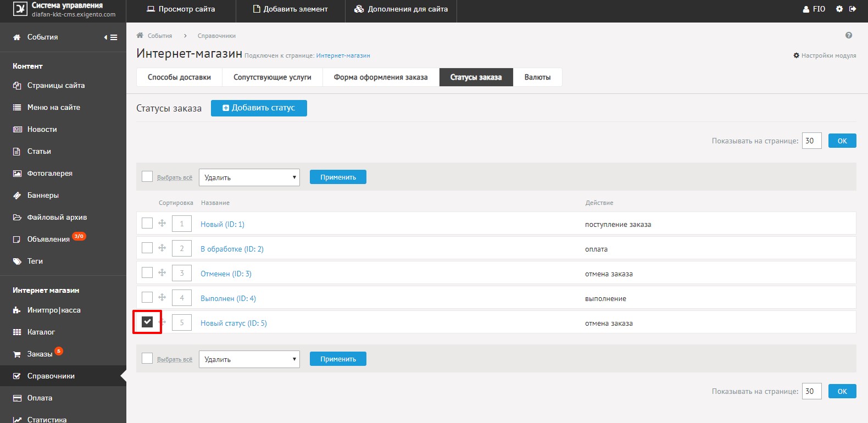
Task: Select the Статусы заказа tab
Action: click(476, 77)
